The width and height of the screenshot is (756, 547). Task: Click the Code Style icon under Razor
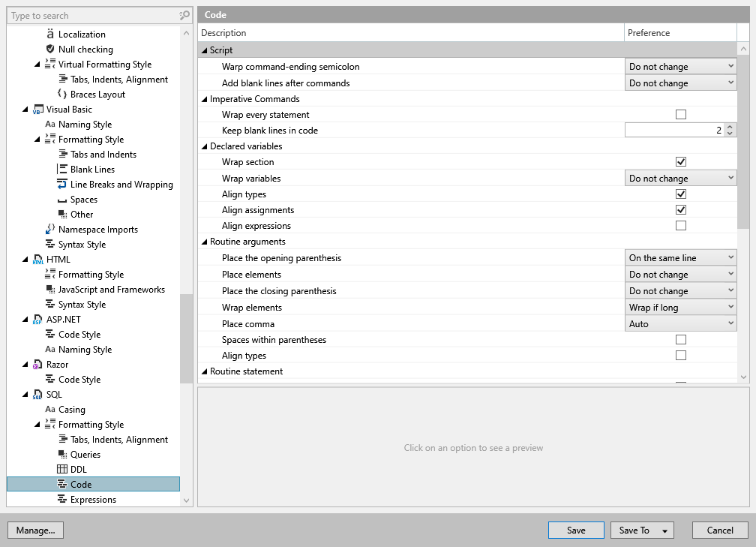pyautogui.click(x=50, y=379)
